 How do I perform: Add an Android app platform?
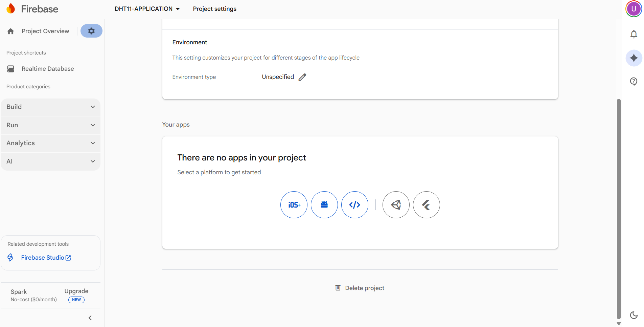click(x=324, y=205)
